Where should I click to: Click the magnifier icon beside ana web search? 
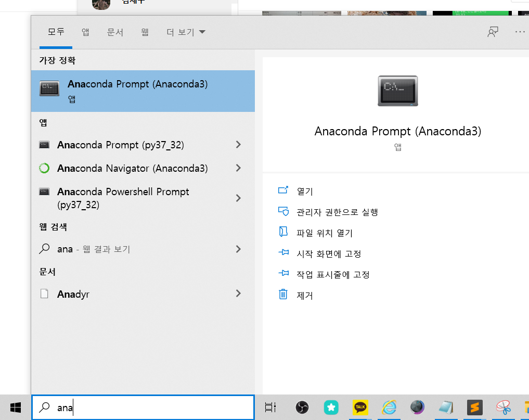point(44,249)
